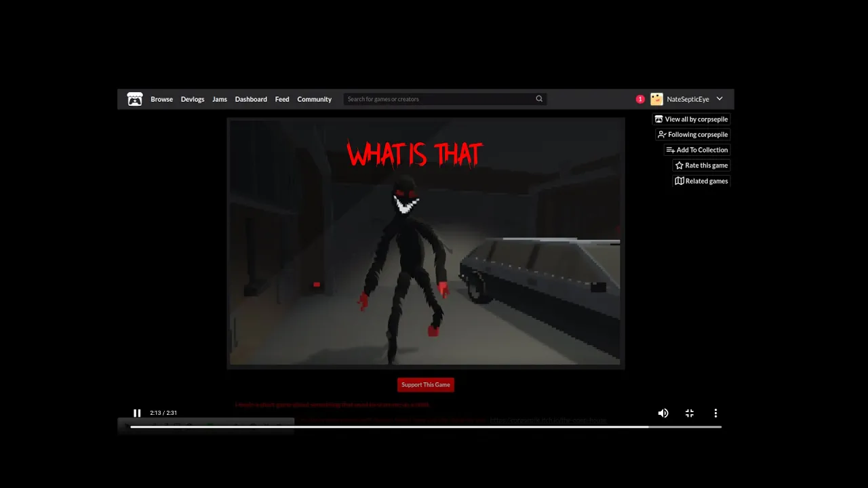Image resolution: width=868 pixels, height=488 pixels.
Task: Click Rate this game
Action: point(701,165)
